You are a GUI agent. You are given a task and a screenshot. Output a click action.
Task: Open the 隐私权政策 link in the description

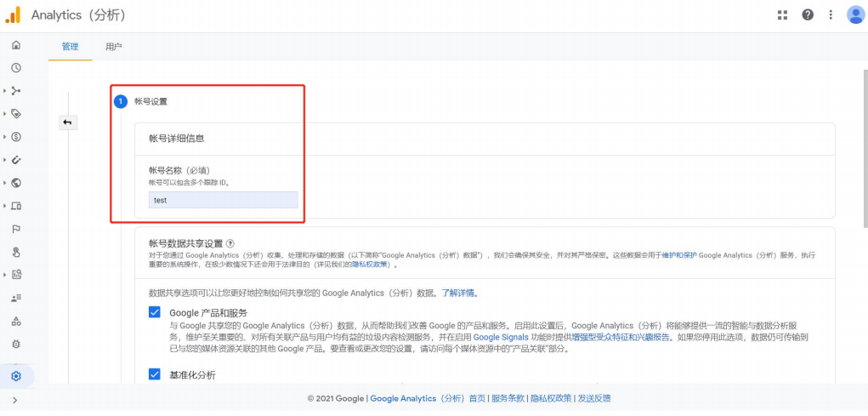point(369,265)
